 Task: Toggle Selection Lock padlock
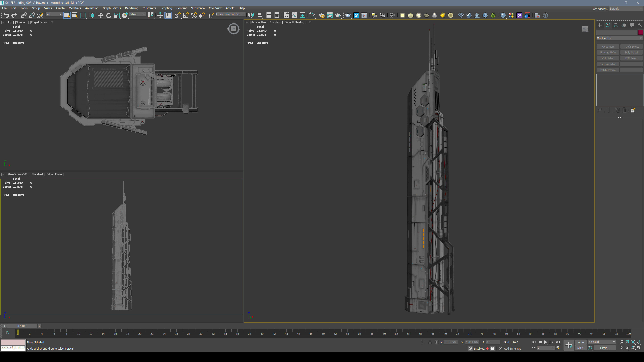click(x=430, y=342)
